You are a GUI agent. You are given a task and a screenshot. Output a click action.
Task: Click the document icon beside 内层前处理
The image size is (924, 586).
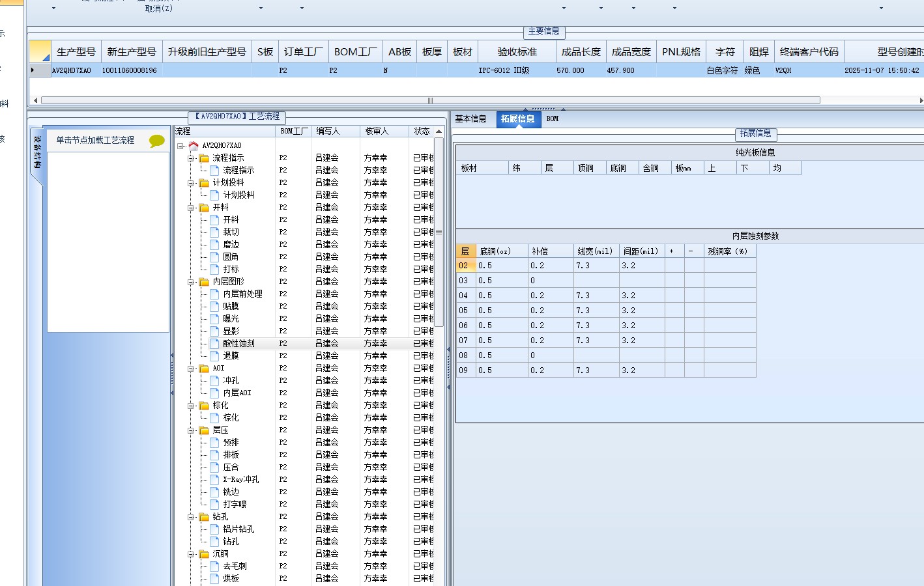click(x=214, y=294)
